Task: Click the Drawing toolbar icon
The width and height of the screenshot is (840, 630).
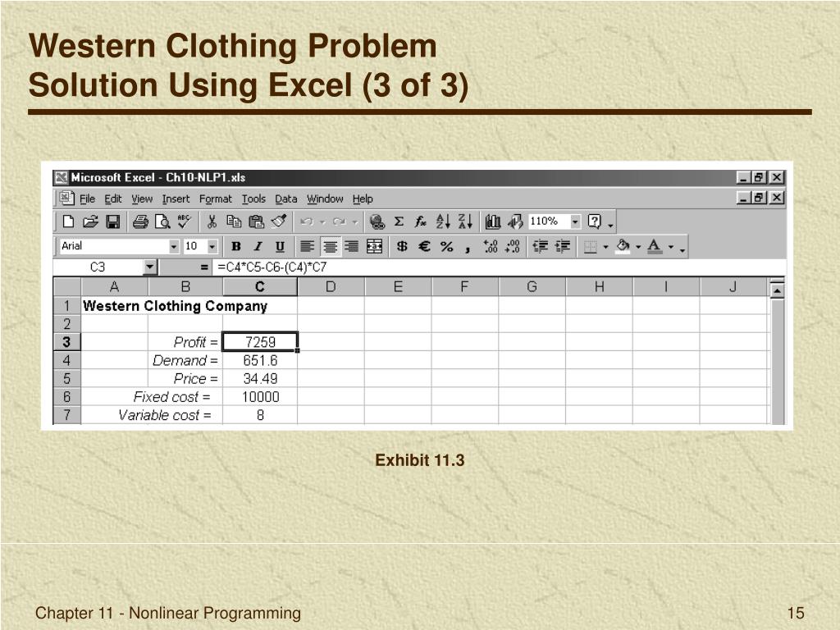Action: [515, 221]
